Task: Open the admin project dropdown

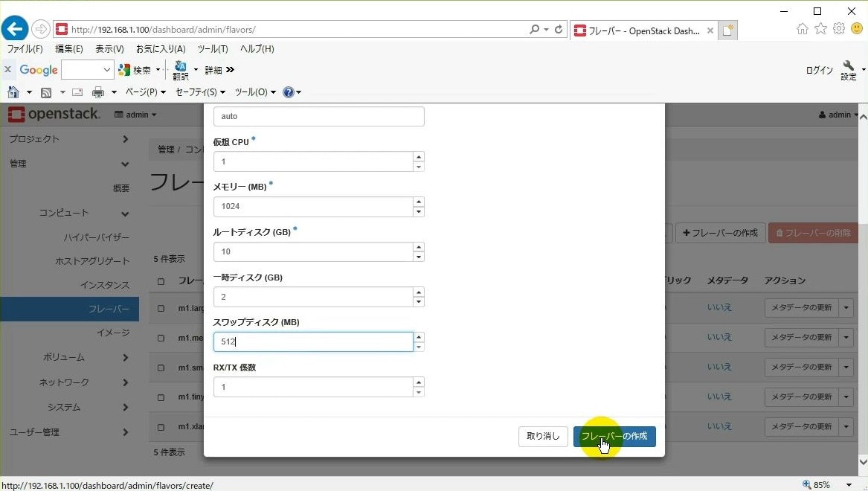Action: click(135, 115)
